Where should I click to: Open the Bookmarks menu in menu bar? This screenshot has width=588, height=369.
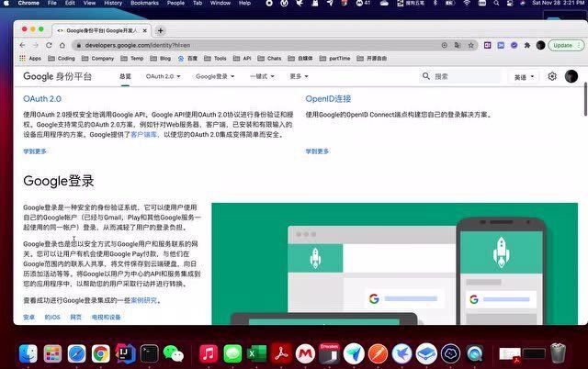[x=144, y=4]
